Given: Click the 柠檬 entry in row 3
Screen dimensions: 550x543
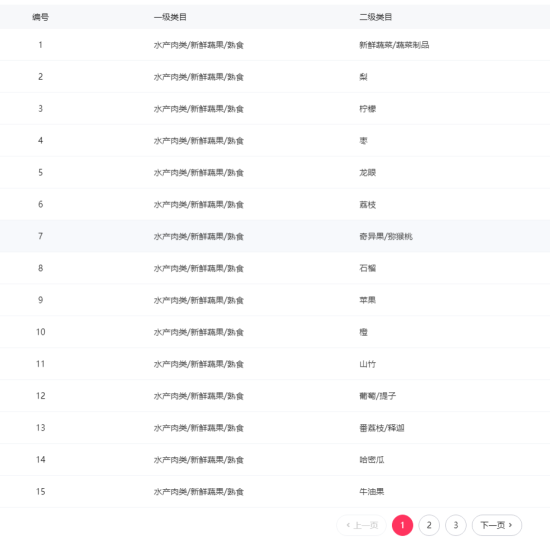Looking at the screenshot, I should pos(368,109).
